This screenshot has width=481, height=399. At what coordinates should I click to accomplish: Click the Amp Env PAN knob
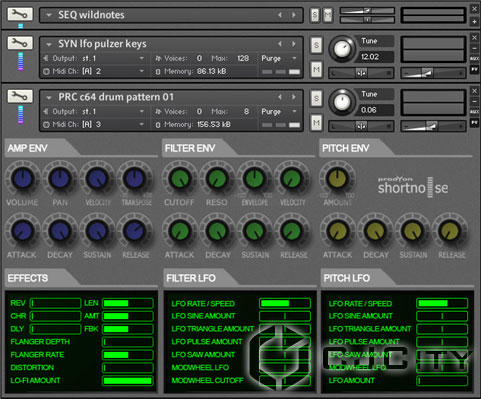pyautogui.click(x=60, y=178)
